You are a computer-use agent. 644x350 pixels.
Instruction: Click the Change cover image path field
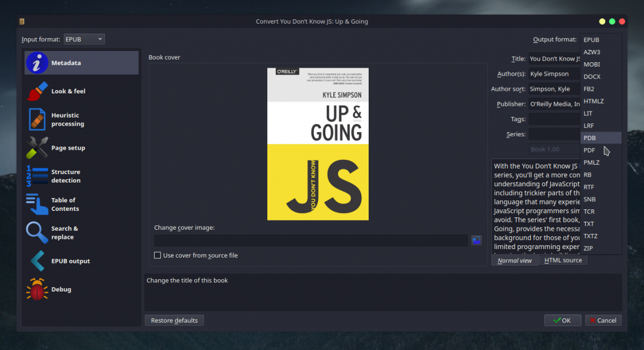[311, 240]
